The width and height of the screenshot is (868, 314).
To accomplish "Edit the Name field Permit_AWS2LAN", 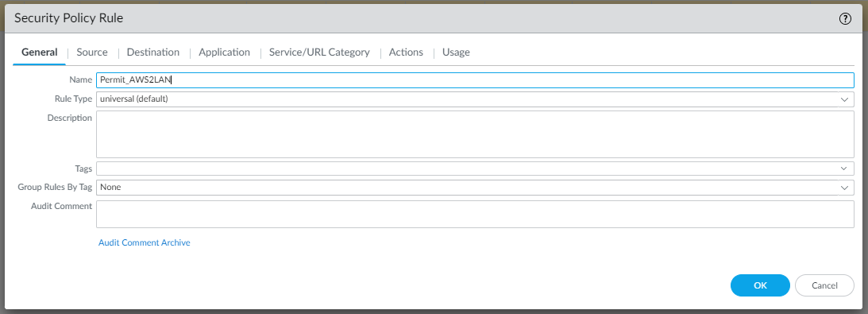I will [x=475, y=79].
